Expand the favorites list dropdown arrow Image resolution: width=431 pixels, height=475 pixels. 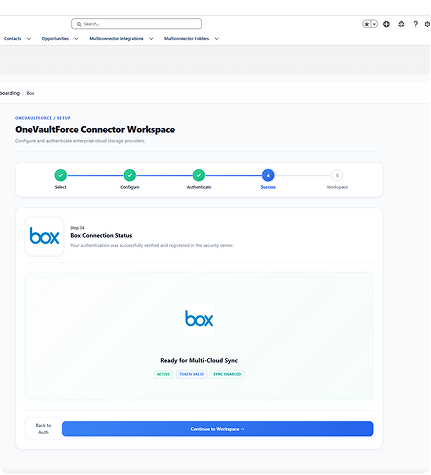click(374, 24)
